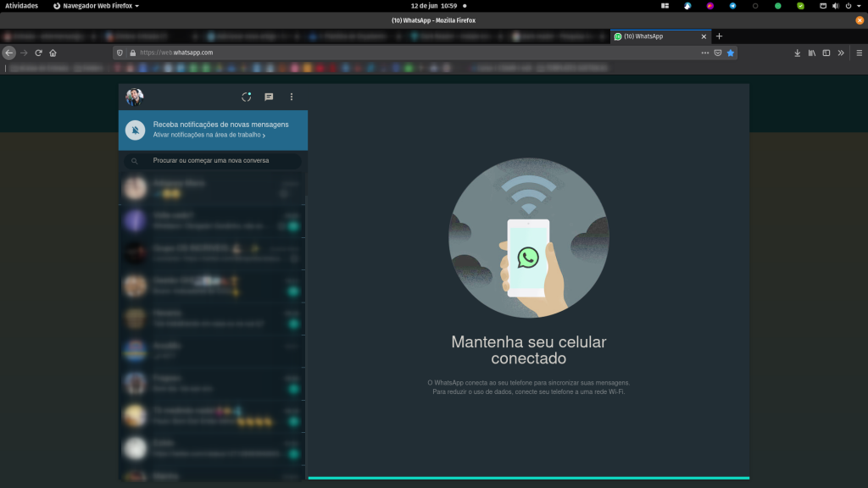Save page to Pocket icon
The image size is (868, 488).
718,53
